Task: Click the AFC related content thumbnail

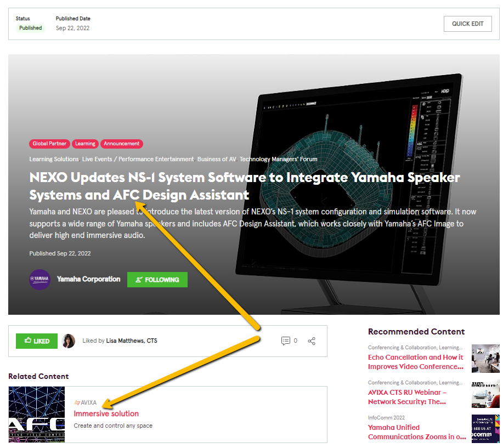Action: click(37, 415)
